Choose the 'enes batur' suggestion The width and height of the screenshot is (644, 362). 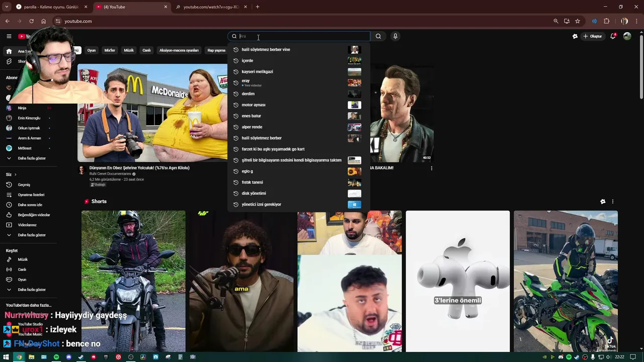(x=298, y=116)
